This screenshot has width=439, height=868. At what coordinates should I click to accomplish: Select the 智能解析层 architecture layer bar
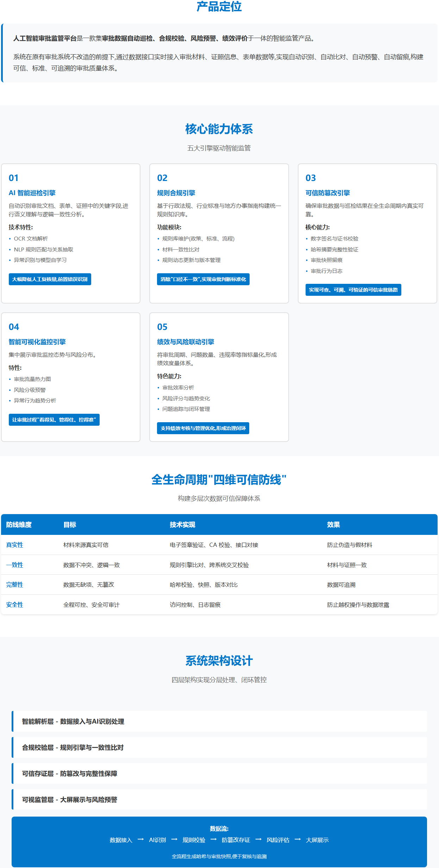219,722
